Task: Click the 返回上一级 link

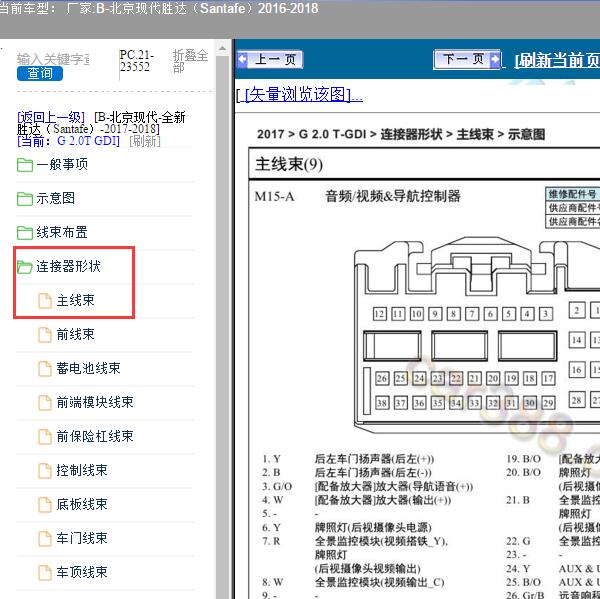Action: coord(51,117)
